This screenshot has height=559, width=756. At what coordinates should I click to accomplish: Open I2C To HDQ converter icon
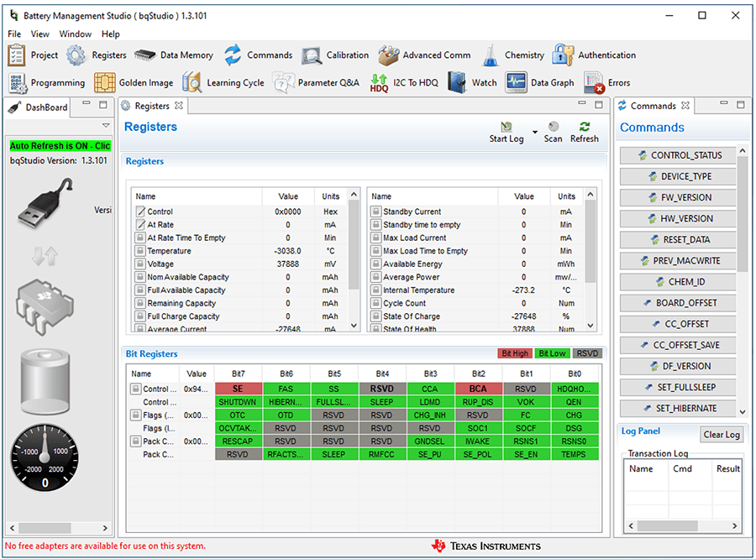pos(379,82)
